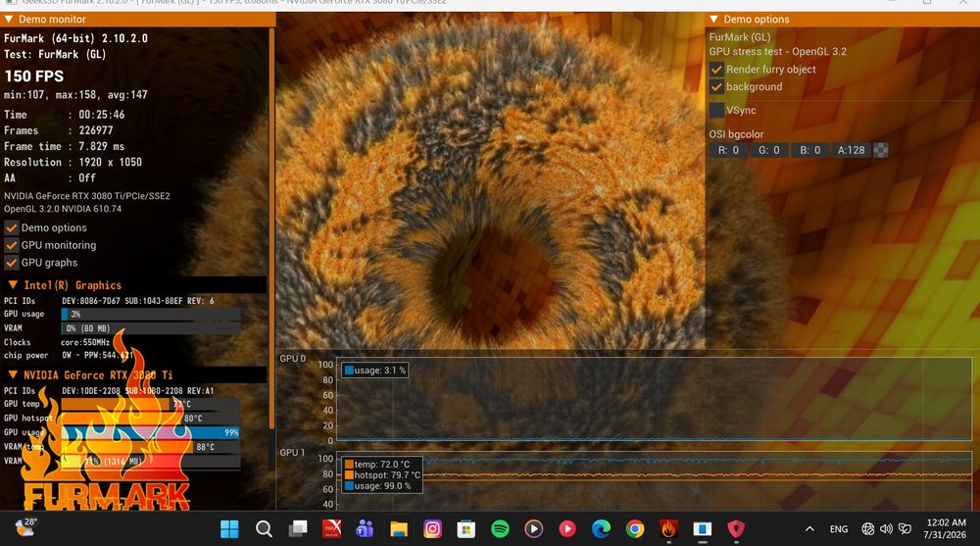This screenshot has height=546, width=980.
Task: Click the A:128 alpha field
Action: pyautogui.click(x=851, y=150)
